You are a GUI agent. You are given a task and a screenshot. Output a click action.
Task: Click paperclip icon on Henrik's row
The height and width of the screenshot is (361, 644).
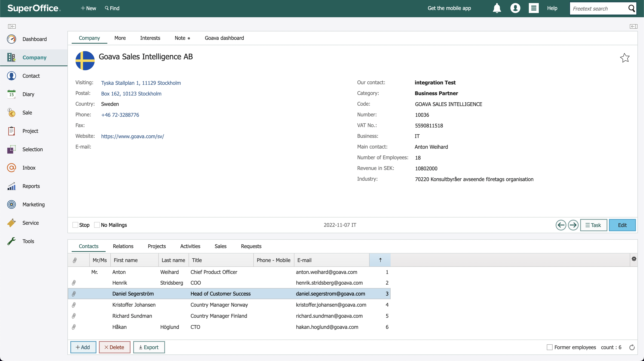pyautogui.click(x=74, y=283)
